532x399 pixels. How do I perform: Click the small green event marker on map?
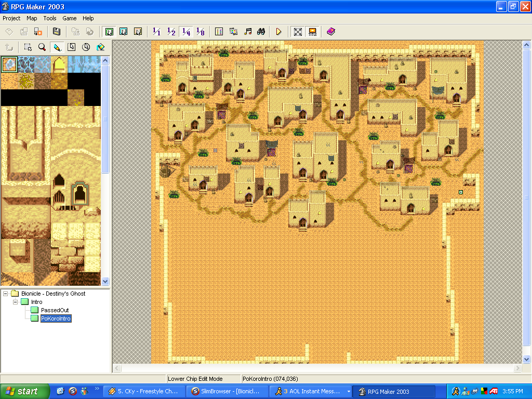(x=461, y=192)
